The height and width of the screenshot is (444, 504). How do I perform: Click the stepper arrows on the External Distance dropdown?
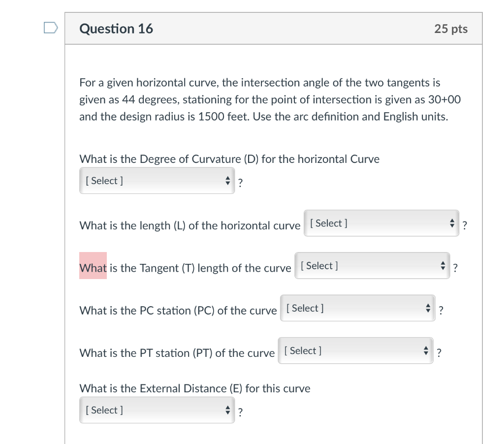pyautogui.click(x=227, y=410)
